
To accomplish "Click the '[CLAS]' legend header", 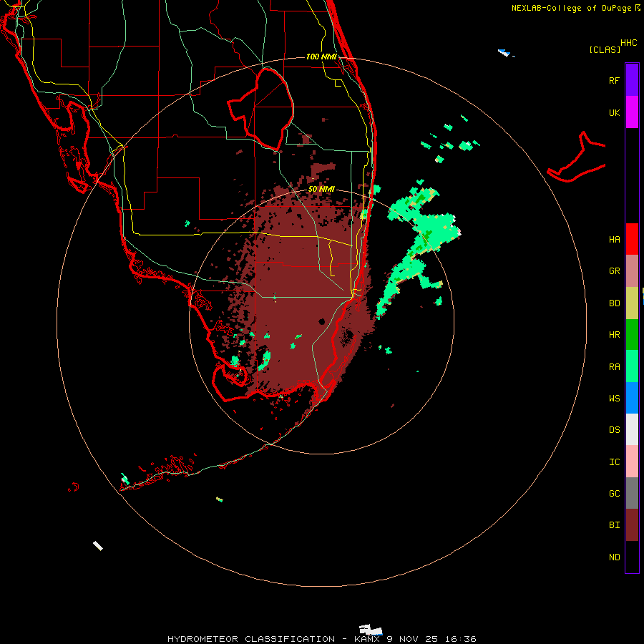I will coord(605,50).
